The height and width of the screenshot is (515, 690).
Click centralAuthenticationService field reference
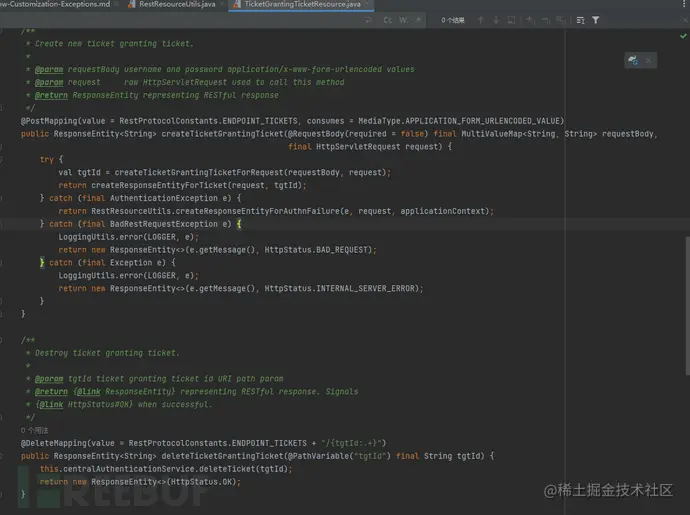point(129,469)
